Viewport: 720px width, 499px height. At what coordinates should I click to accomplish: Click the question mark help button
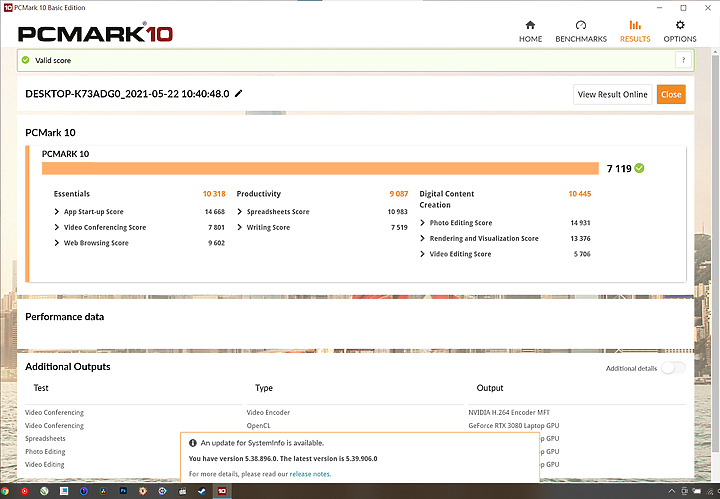(683, 60)
